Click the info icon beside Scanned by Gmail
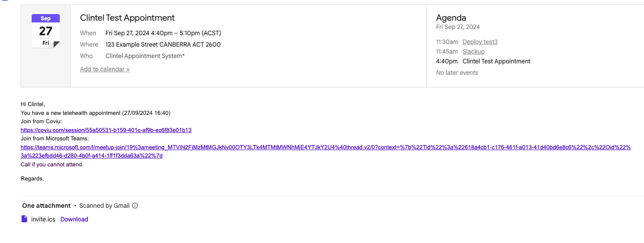Image resolution: width=644 pixels, height=243 pixels. pyautogui.click(x=135, y=206)
